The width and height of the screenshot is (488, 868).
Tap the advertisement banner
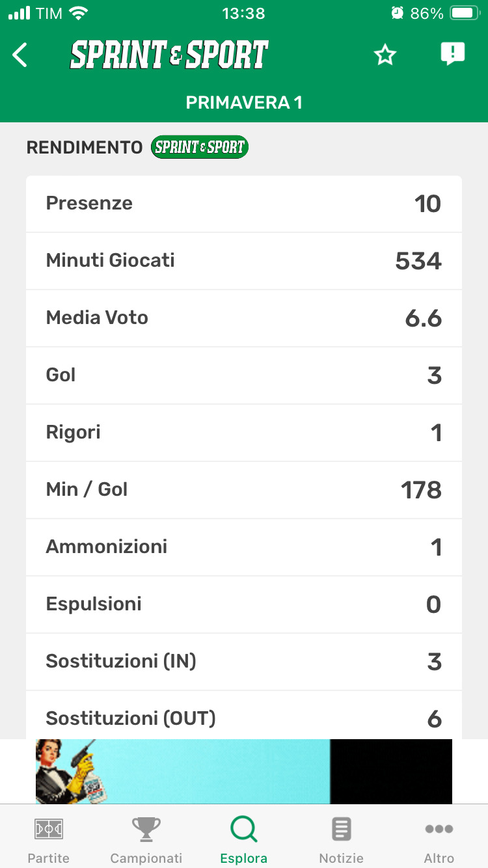pos(244,771)
